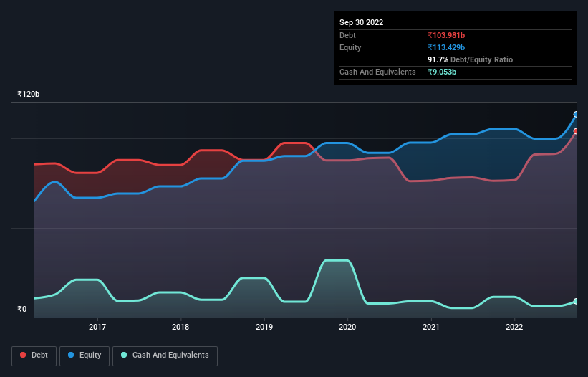Viewport: 588px width, 377px height.
Task: Click the ₹9.053b cash value
Action: pos(442,72)
